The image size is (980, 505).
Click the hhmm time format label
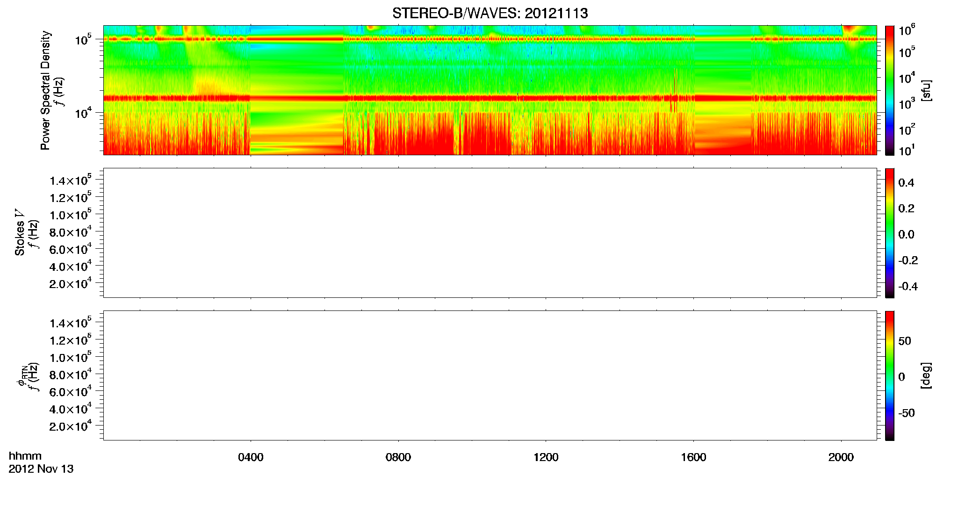point(25,456)
